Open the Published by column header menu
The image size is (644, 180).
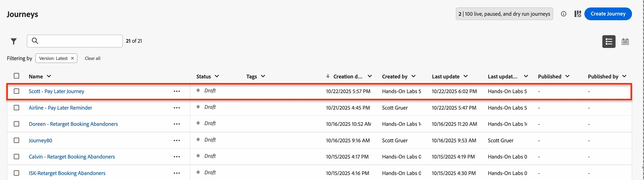(x=624, y=76)
